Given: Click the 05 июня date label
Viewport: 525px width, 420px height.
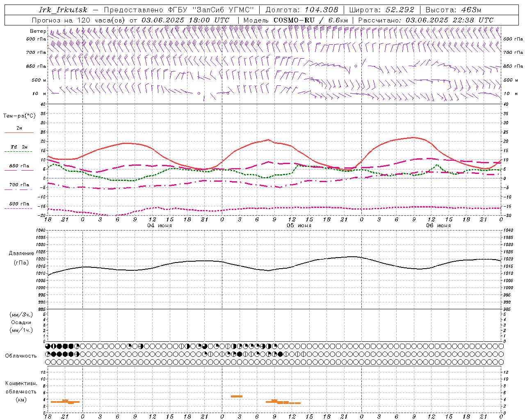Looking at the screenshot, I should (299, 225).
